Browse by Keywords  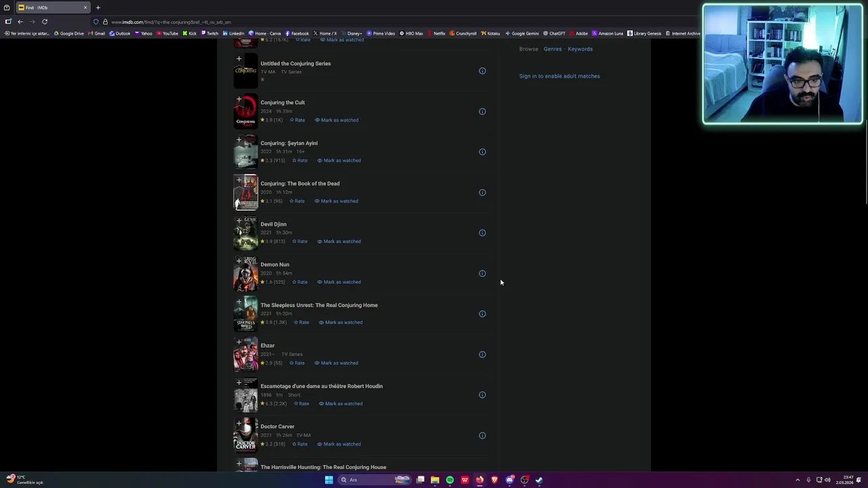pos(580,49)
